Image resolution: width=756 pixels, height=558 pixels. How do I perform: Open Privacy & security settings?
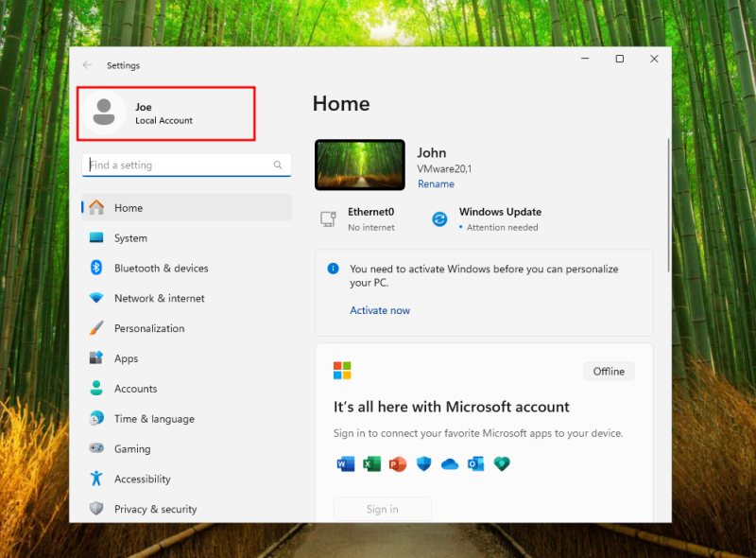click(x=155, y=509)
